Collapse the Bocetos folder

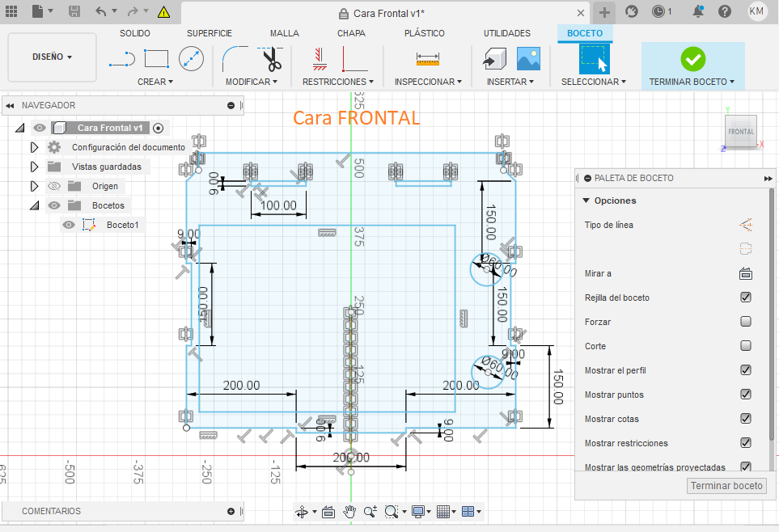coord(34,205)
